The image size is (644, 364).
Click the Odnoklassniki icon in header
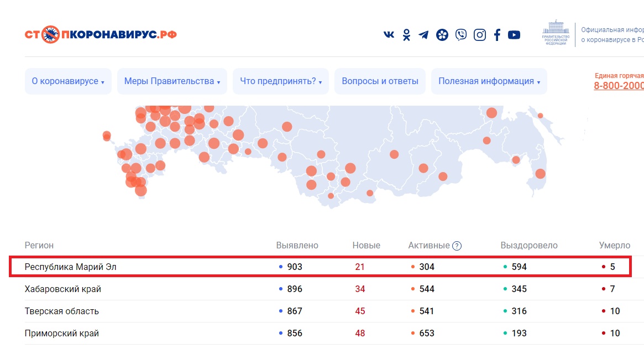tap(406, 35)
